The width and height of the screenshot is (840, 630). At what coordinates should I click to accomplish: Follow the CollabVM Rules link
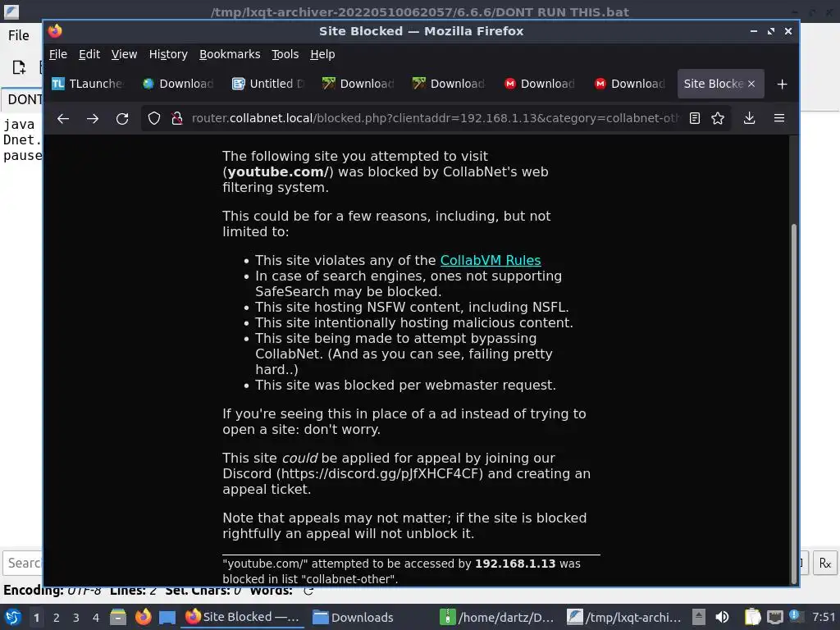[491, 260]
